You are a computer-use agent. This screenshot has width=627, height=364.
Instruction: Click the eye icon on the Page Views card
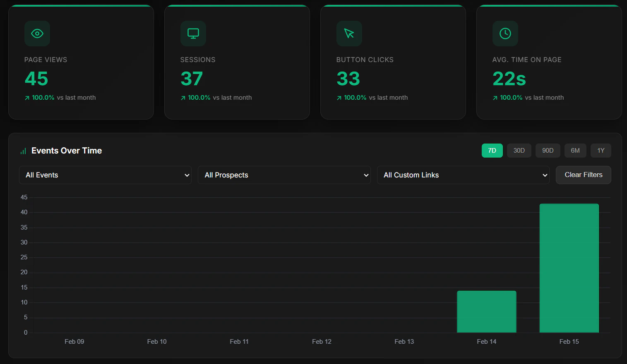pos(37,34)
